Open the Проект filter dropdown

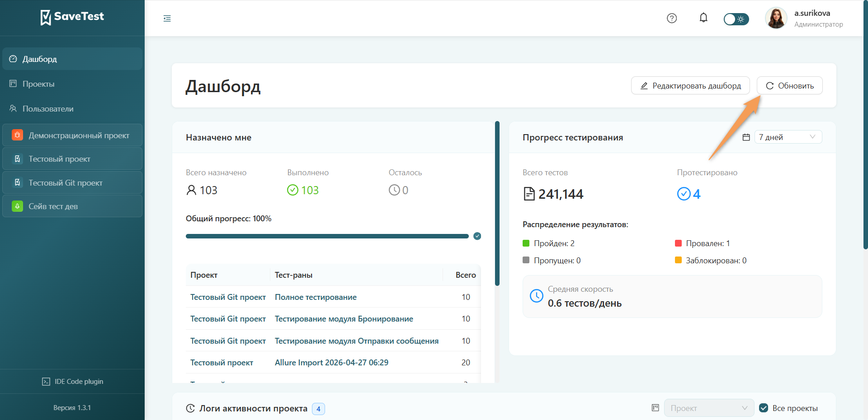(709, 408)
